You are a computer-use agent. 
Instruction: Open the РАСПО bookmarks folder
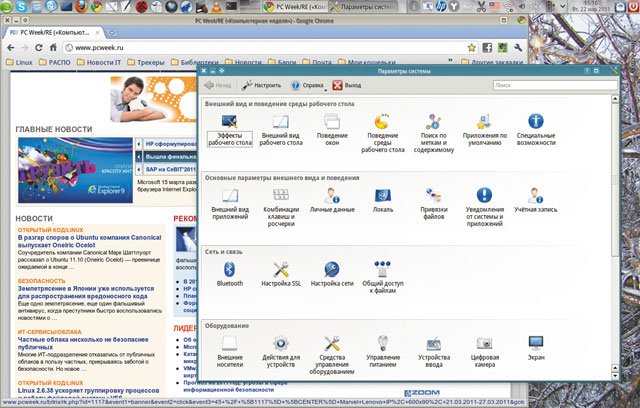pos(55,62)
